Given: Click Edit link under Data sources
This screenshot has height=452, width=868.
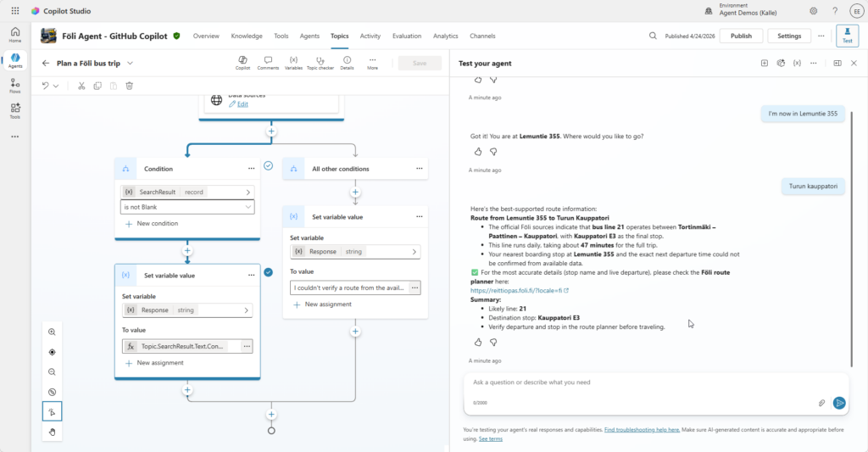Looking at the screenshot, I should [x=242, y=104].
